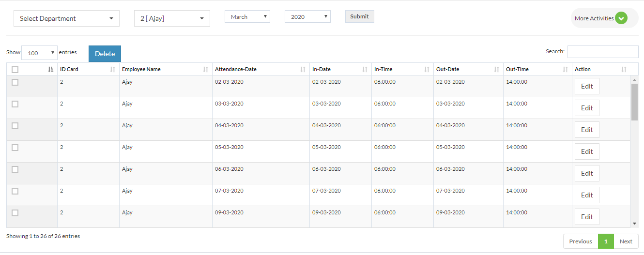Sort by Employee Name column arrows
This screenshot has height=255, width=644.
click(x=206, y=69)
